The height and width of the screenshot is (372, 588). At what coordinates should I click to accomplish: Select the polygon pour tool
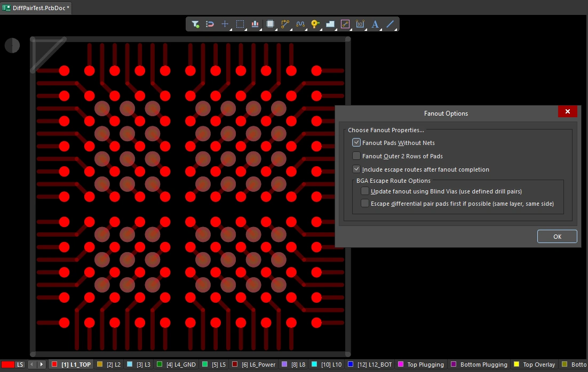tap(330, 24)
